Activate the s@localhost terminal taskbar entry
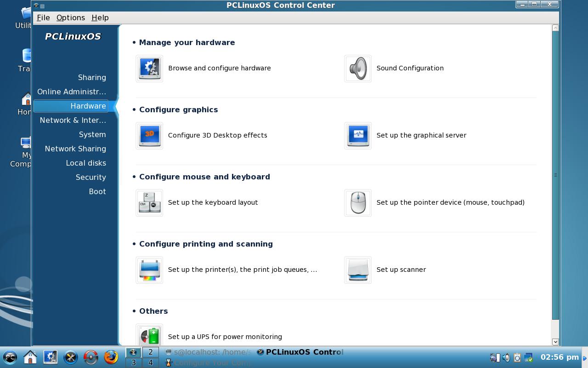This screenshot has height=368, width=588. click(x=209, y=352)
